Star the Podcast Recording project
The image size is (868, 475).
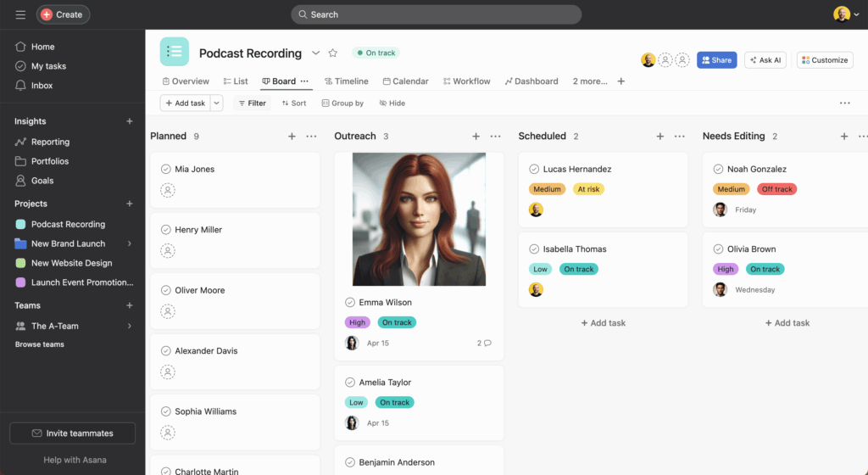(332, 53)
